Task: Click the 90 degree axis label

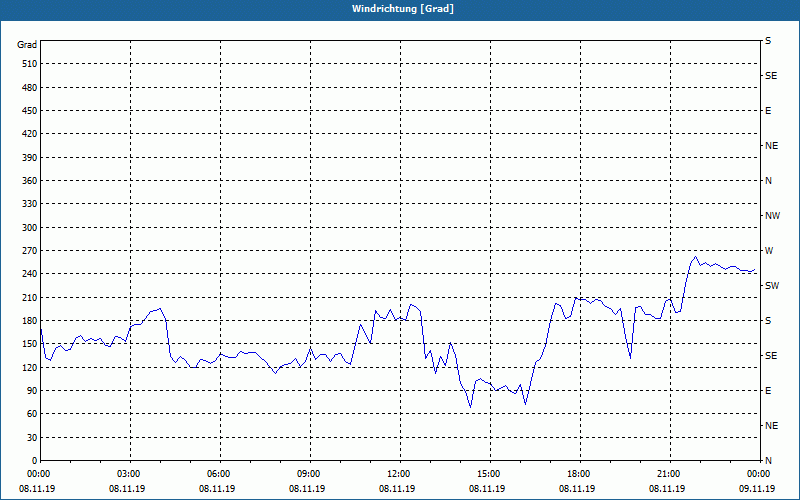Action: point(32,391)
